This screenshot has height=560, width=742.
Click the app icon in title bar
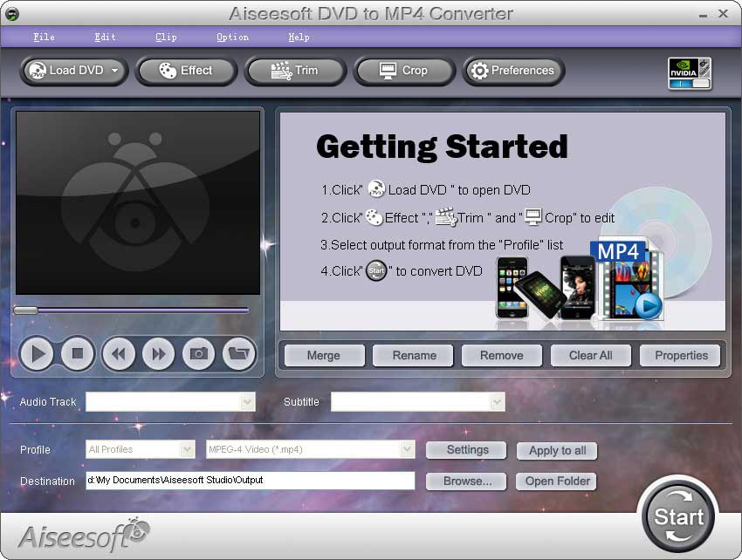click(x=12, y=14)
